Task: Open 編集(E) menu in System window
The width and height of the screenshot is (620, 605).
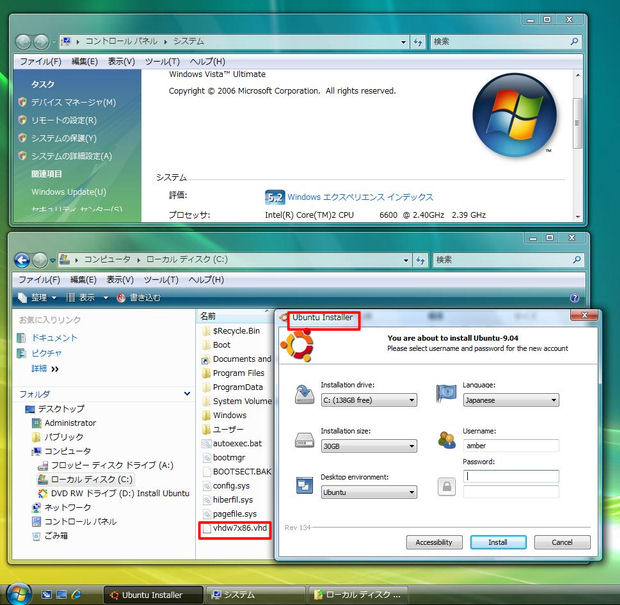Action: [x=85, y=62]
